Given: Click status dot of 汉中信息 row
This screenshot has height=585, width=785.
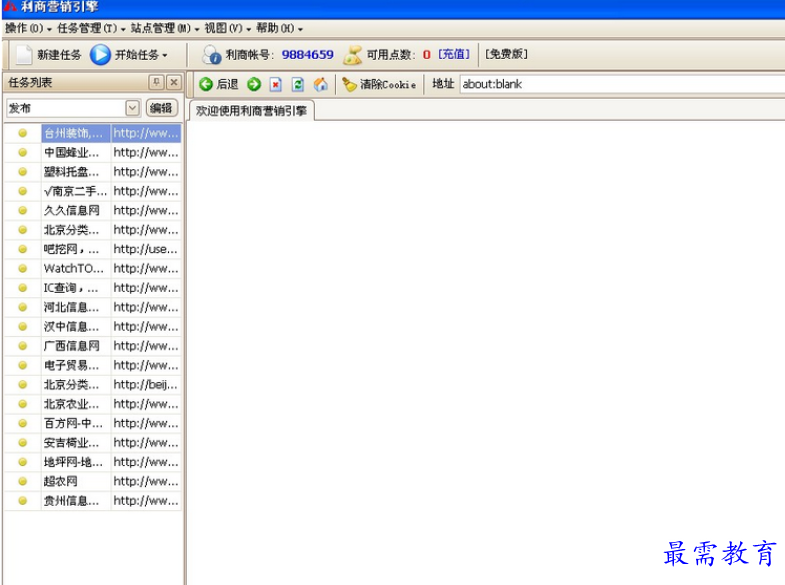Looking at the screenshot, I should click(x=23, y=327).
